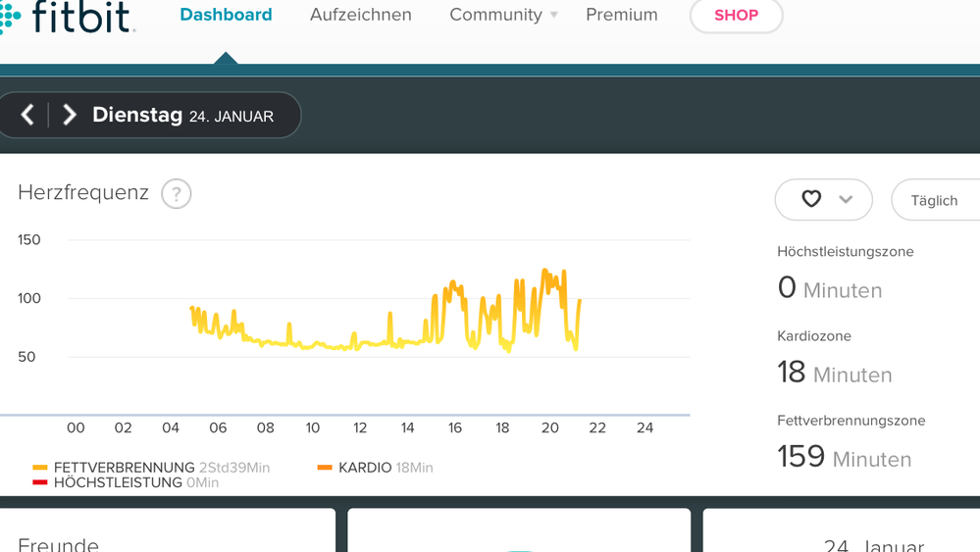This screenshot has width=980, height=552.
Task: Go to the next day arrow
Action: 70,116
